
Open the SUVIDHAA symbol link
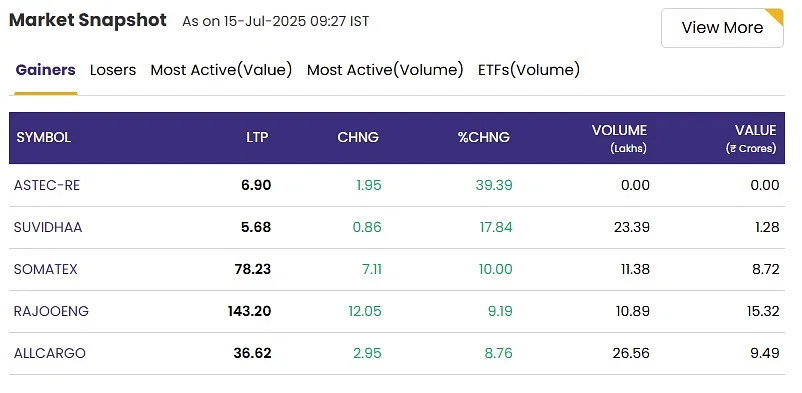48,227
